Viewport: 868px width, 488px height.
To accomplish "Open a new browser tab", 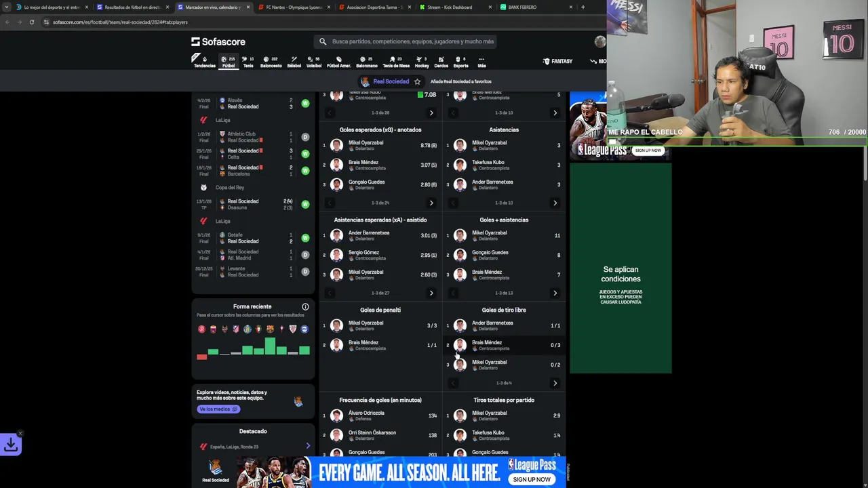I will (x=583, y=7).
